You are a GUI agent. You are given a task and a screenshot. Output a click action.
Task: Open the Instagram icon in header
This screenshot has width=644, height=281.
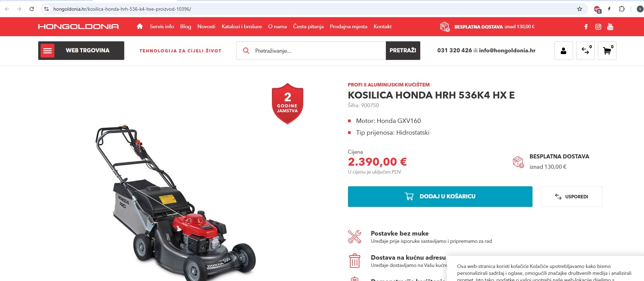pos(598,27)
